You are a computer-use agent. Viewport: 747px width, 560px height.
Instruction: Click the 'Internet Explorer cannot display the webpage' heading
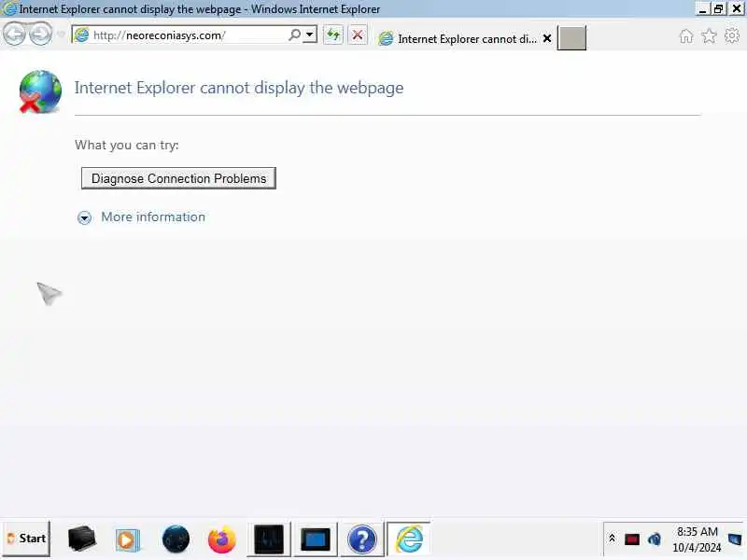coord(239,88)
